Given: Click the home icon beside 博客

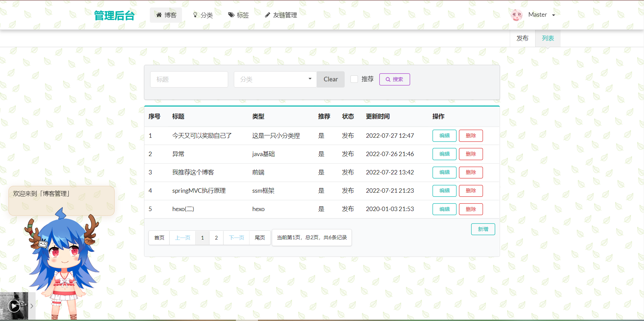Looking at the screenshot, I should pos(159,15).
